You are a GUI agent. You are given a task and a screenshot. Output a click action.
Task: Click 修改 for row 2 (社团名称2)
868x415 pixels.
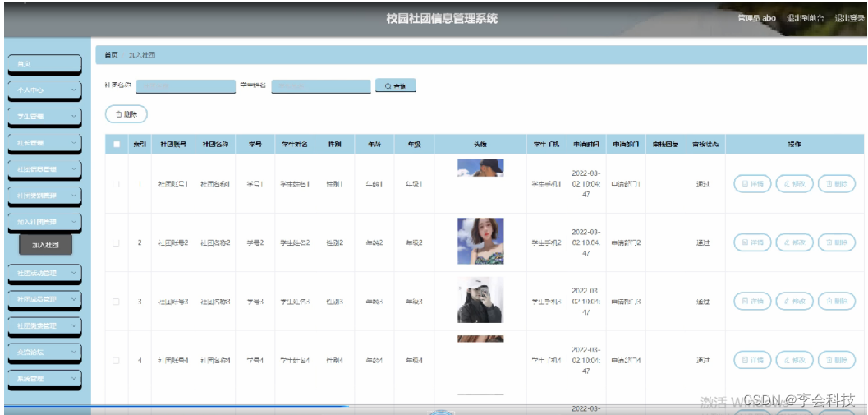point(794,242)
